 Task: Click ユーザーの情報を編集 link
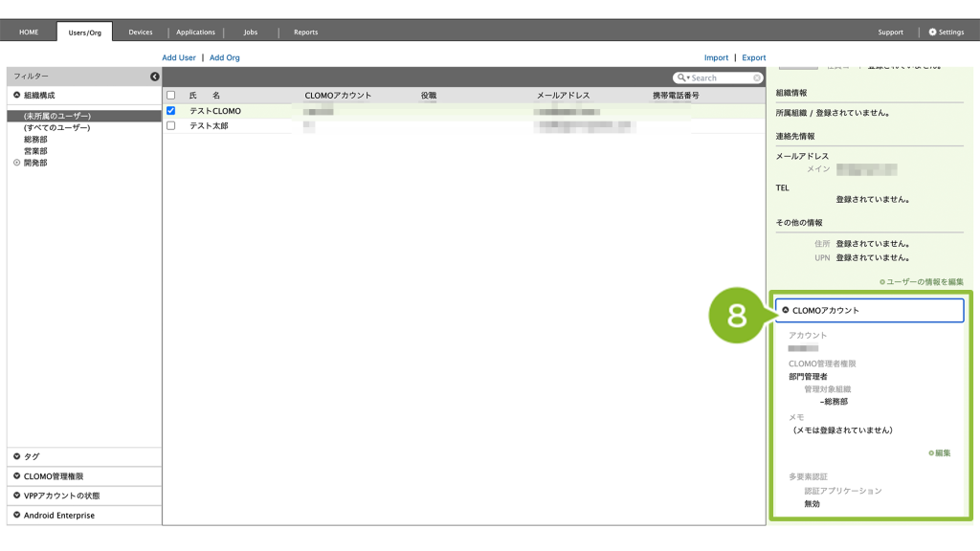click(925, 282)
